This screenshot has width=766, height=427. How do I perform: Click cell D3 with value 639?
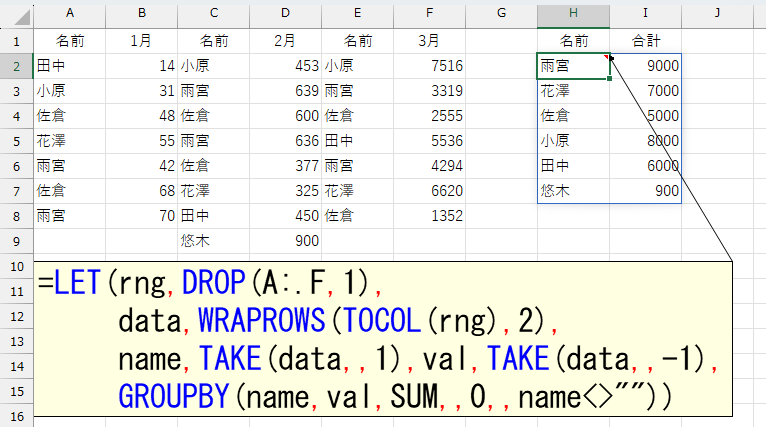coord(285,91)
